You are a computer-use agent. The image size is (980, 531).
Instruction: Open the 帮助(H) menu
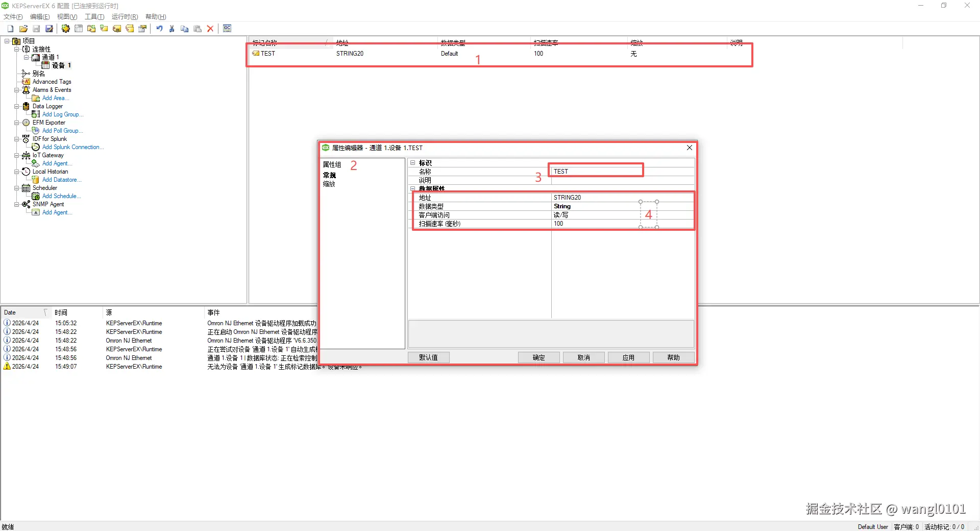(x=156, y=17)
